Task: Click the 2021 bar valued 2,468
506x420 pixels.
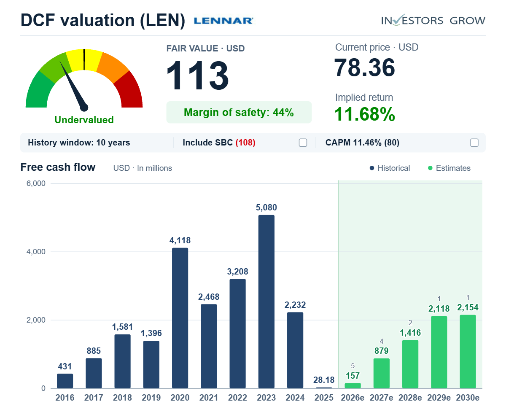Action: click(209, 346)
